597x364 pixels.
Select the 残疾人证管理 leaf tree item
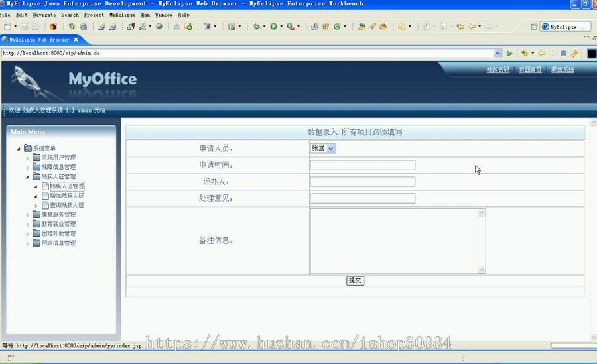[x=67, y=186]
